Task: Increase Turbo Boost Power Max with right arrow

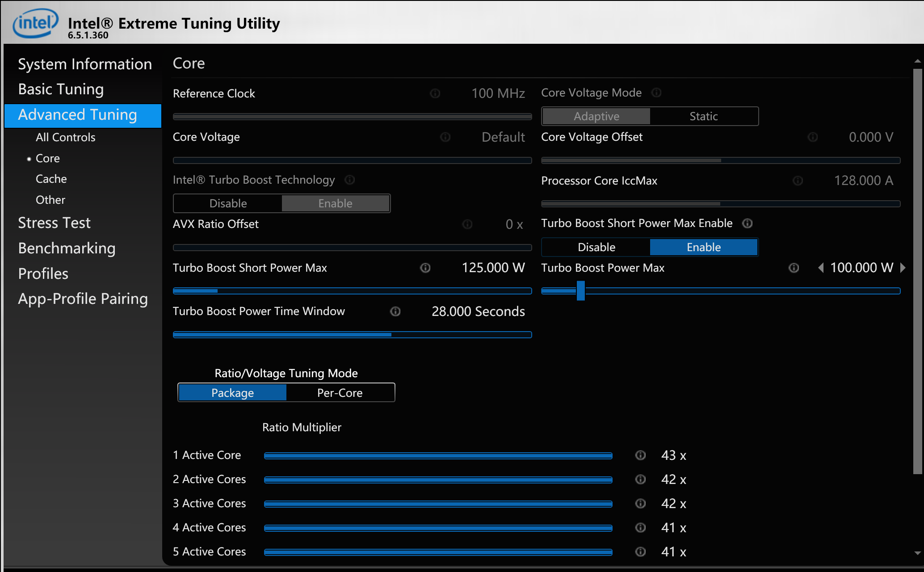Action: coord(903,268)
